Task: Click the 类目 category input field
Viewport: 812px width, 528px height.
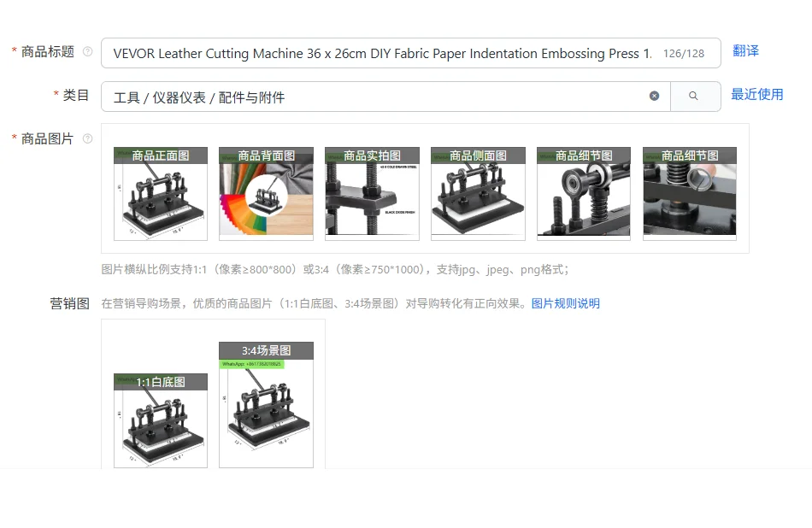Action: pyautogui.click(x=342, y=96)
